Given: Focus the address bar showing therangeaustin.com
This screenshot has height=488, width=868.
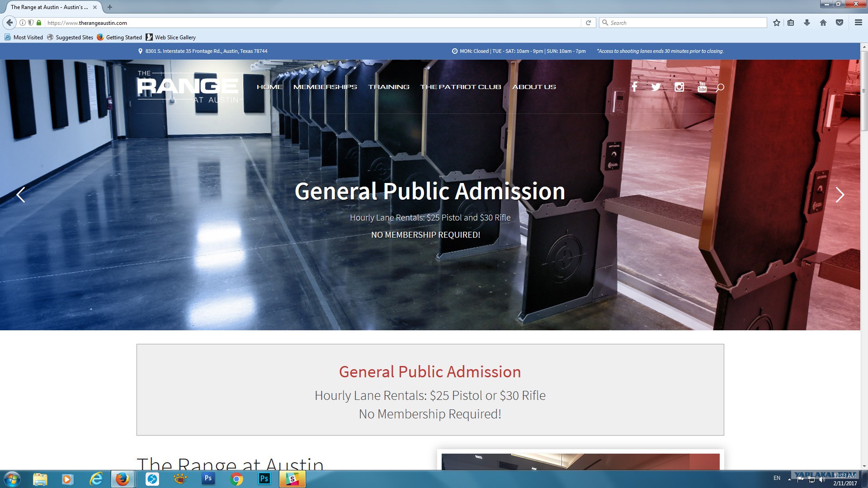Looking at the screenshot, I should pos(312,23).
